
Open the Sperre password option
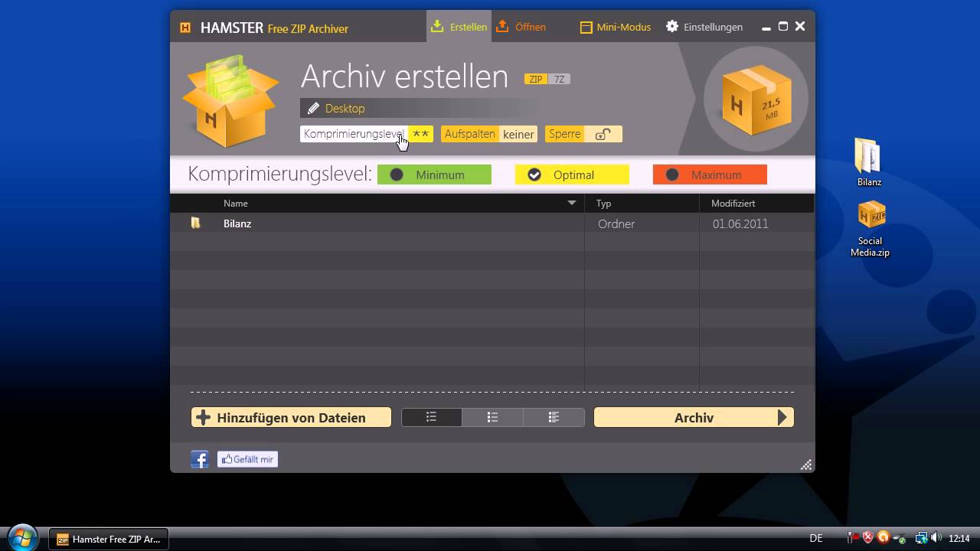583,134
